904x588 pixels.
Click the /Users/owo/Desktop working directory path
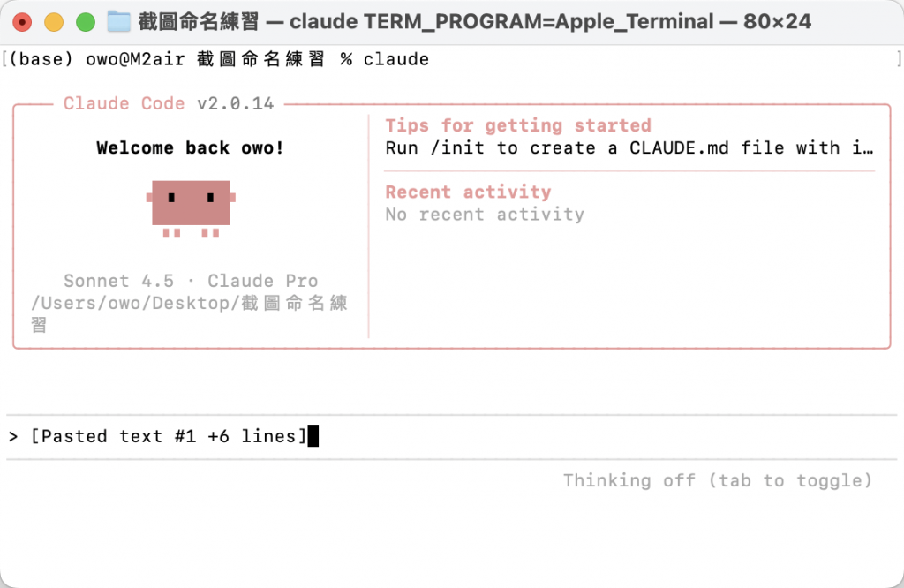click(x=189, y=313)
